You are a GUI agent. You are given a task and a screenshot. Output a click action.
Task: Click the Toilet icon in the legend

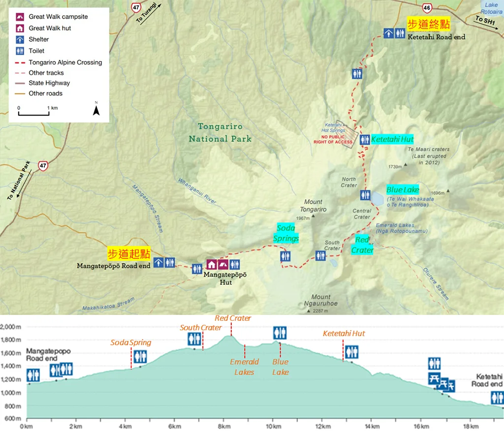(x=20, y=51)
